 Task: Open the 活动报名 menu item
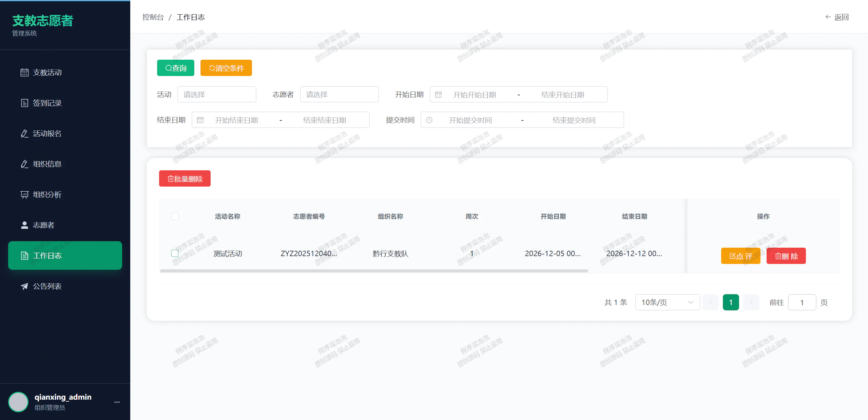point(65,134)
